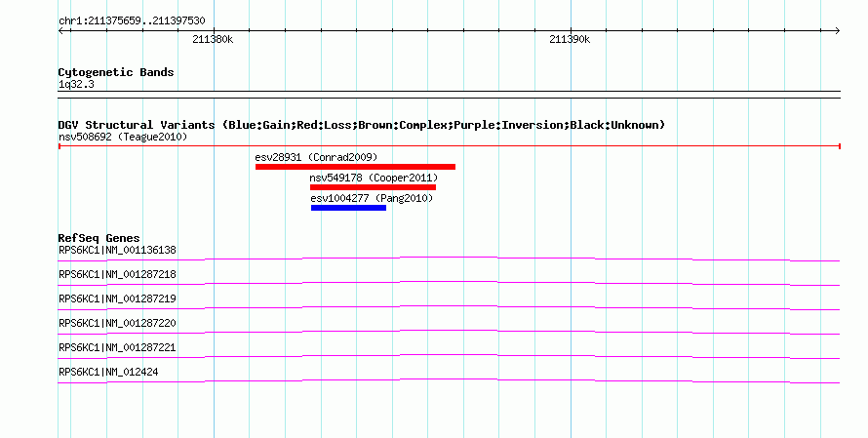
Task: Click the left arrowhead of the ruler
Action: pos(61,31)
